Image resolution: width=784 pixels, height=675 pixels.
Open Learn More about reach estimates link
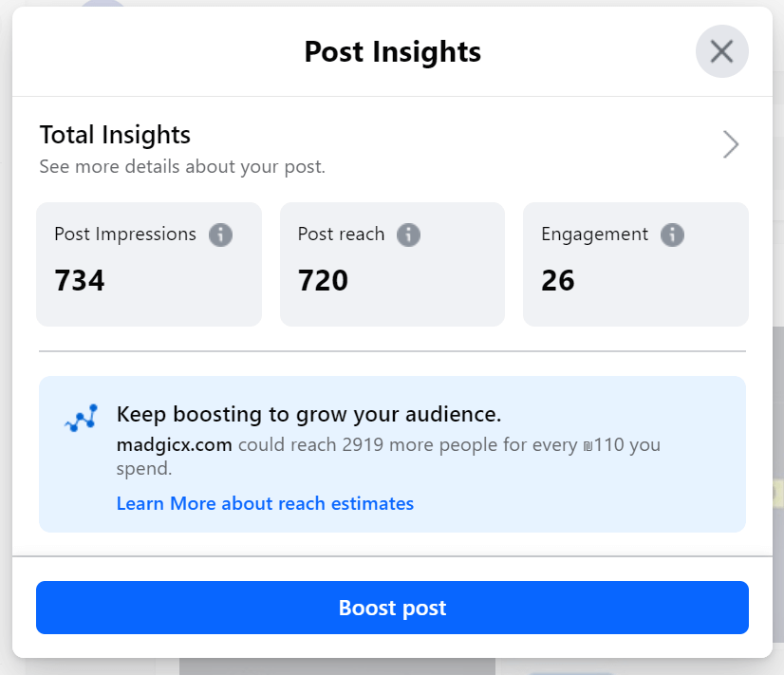pos(265,503)
